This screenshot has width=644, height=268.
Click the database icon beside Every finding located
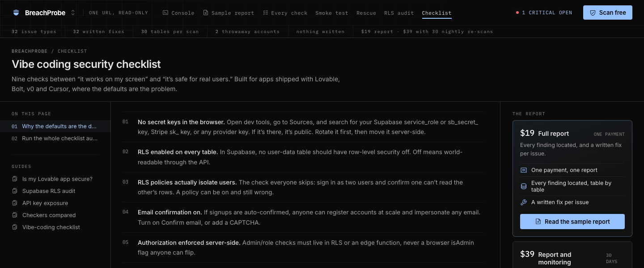524,186
